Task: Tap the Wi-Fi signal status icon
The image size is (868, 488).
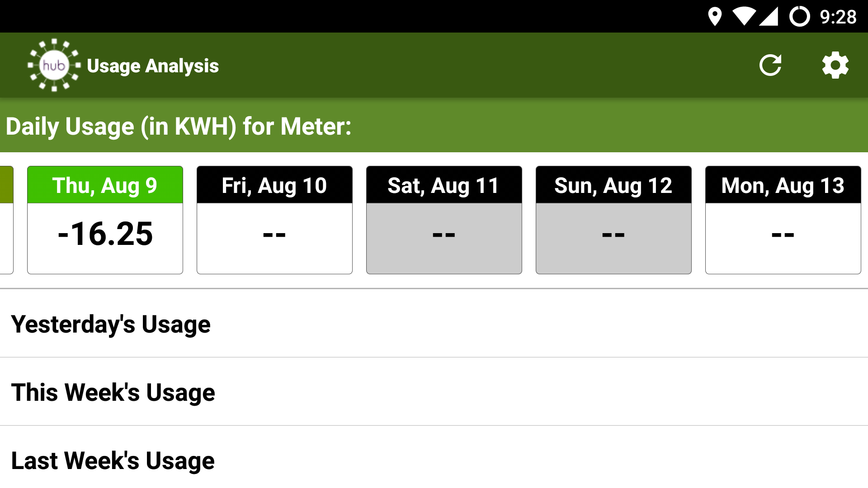Action: point(744,17)
